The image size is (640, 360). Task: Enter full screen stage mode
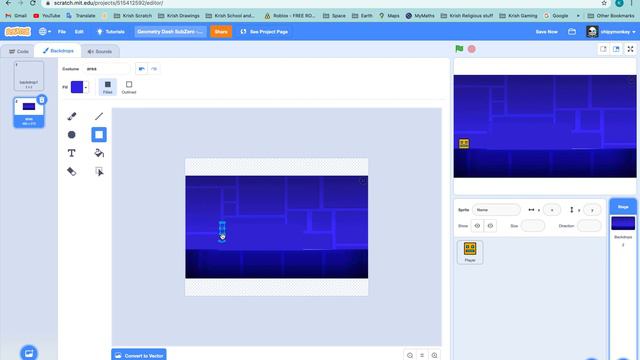630,49
